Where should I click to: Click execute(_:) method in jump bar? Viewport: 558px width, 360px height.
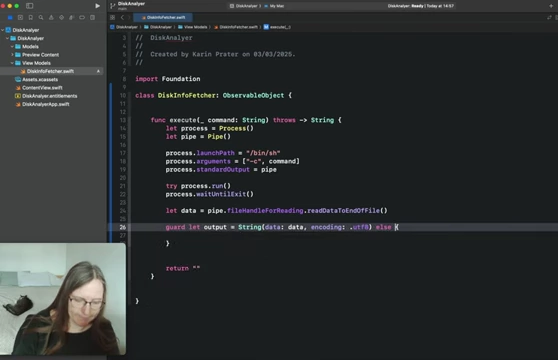click(277, 27)
